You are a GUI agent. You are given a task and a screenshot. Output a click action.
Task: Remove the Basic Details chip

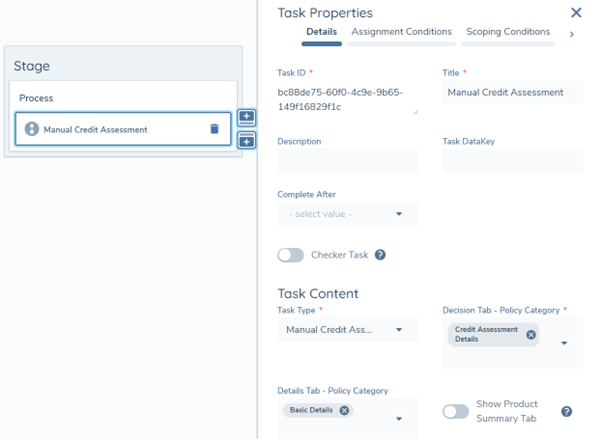(345, 410)
